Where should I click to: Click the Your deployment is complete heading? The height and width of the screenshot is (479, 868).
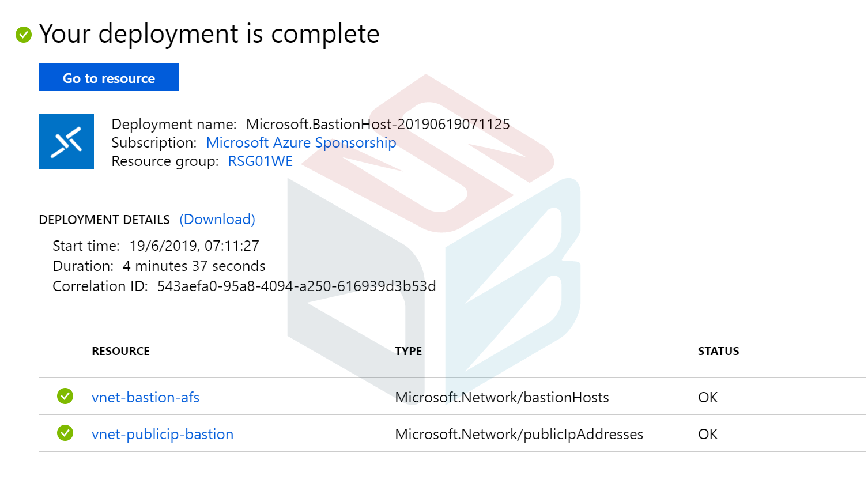click(x=209, y=33)
